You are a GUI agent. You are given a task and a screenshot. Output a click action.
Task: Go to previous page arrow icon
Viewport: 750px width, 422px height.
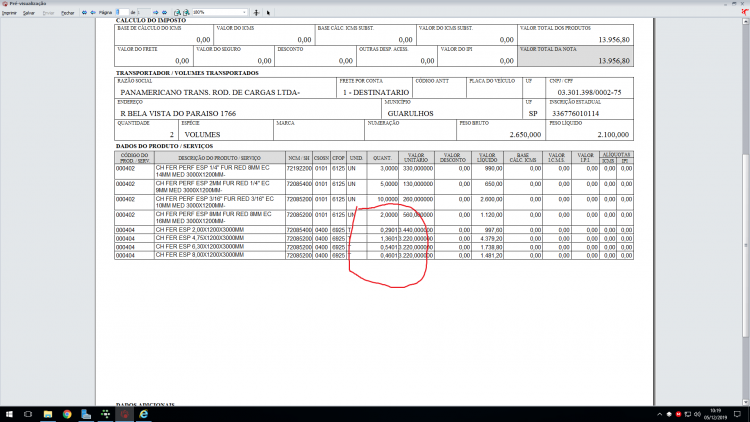point(93,12)
